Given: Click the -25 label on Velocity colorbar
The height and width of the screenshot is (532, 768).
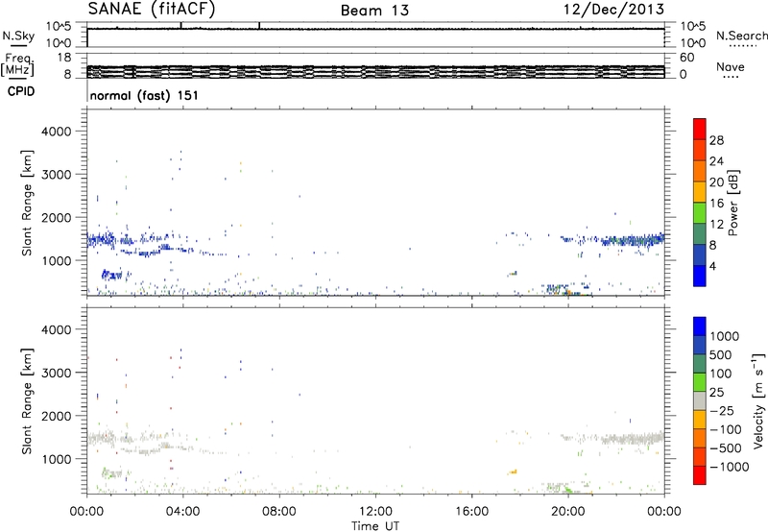Looking at the screenshot, I should click(x=722, y=411).
